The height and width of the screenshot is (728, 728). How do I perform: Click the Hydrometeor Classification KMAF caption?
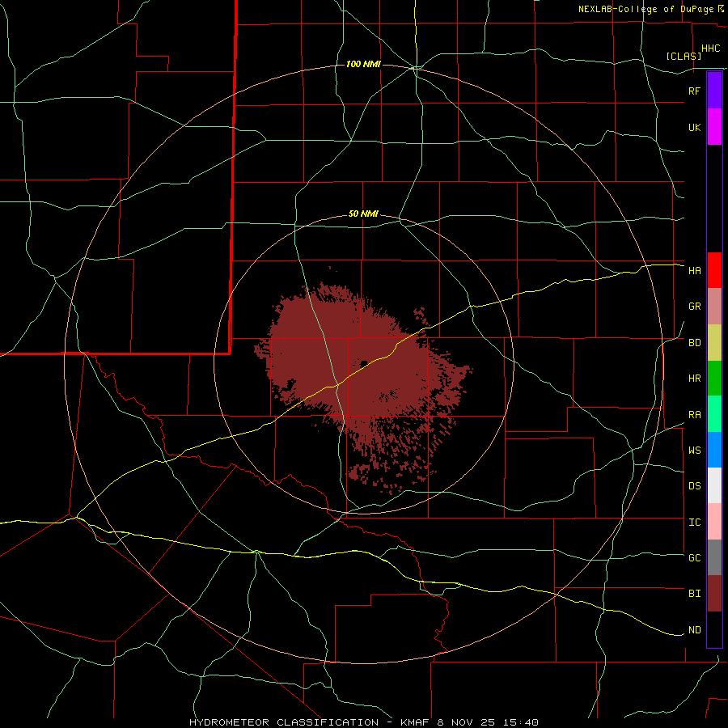[363, 722]
